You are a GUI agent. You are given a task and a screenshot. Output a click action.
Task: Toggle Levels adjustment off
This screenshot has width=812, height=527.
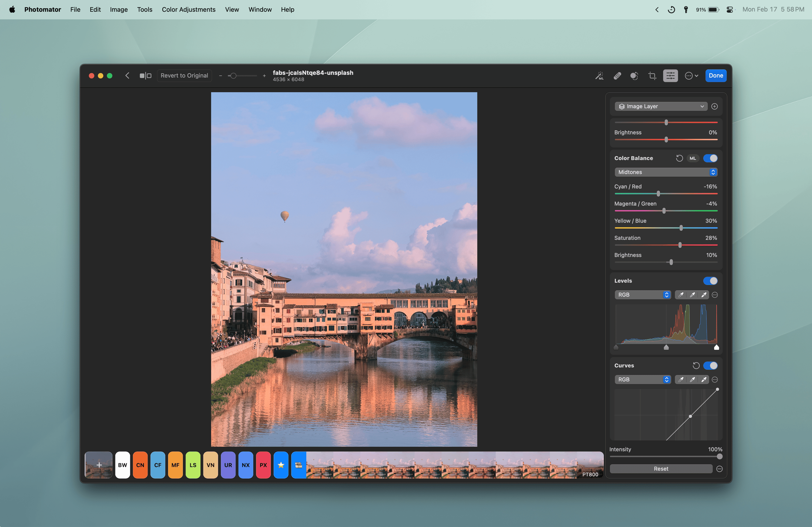click(x=710, y=281)
